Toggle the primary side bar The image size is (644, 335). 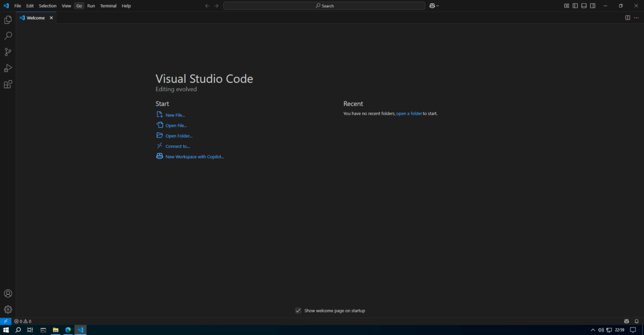pyautogui.click(x=575, y=6)
